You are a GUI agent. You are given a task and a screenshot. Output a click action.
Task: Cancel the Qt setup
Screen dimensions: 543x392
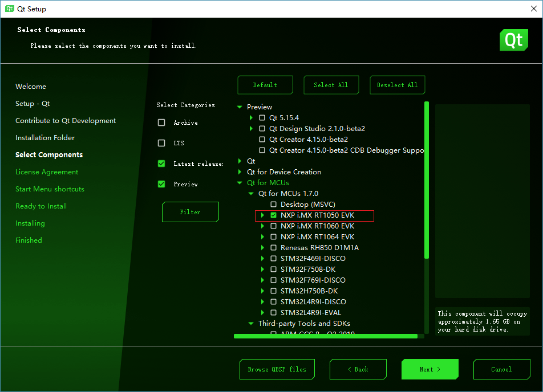point(501,369)
